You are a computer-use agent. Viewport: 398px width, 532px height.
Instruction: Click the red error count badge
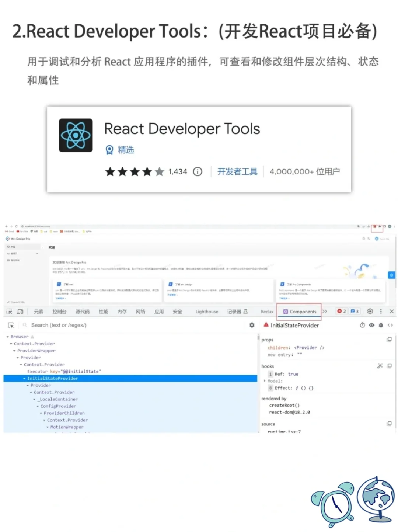pos(341,312)
